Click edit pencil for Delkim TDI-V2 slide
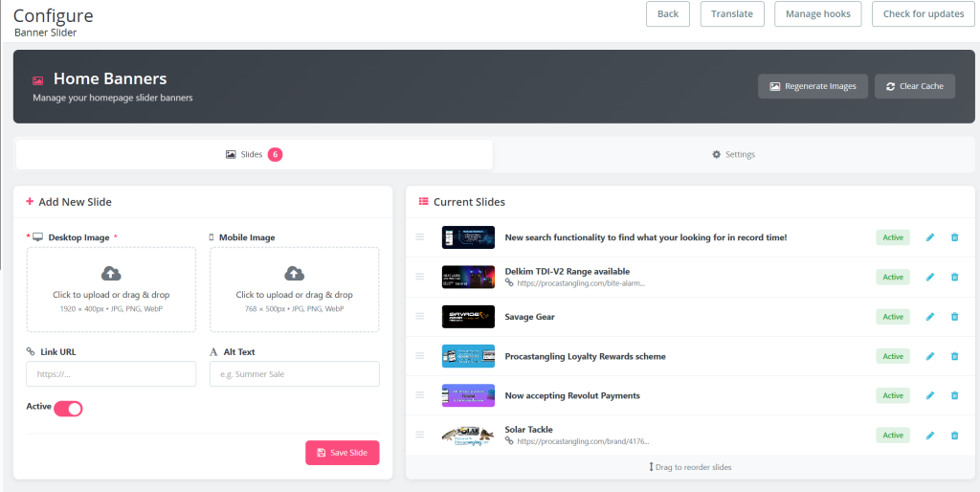 point(929,277)
